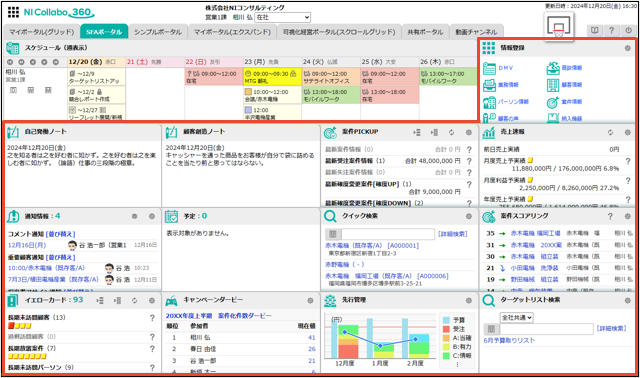Click the manual book icon at top right
Image resolution: width=640 pixels, height=378 pixels.
coord(594,30)
